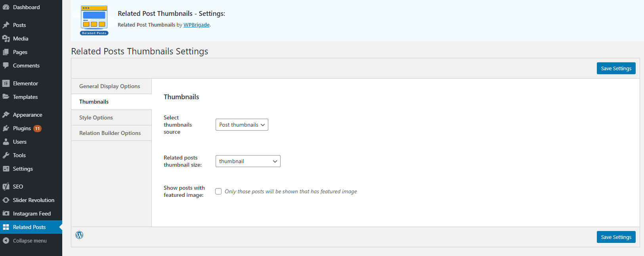Click the WordPress logo in footer

pos(79,235)
